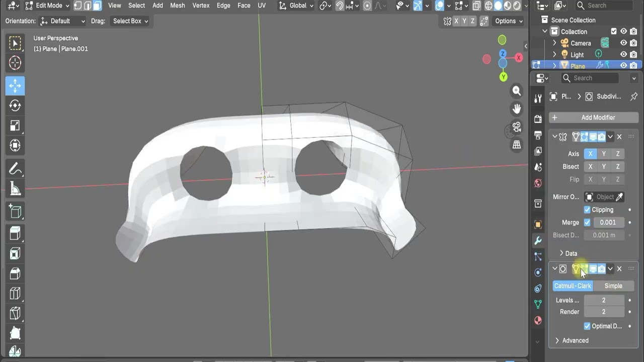Image resolution: width=644 pixels, height=362 pixels.
Task: Select the Scale tool
Action: click(15, 126)
